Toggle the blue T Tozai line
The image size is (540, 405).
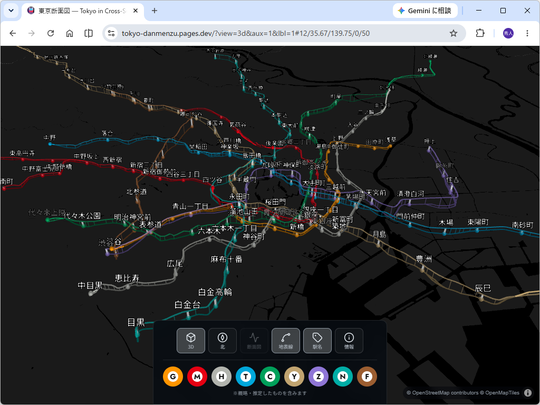[x=246, y=376]
